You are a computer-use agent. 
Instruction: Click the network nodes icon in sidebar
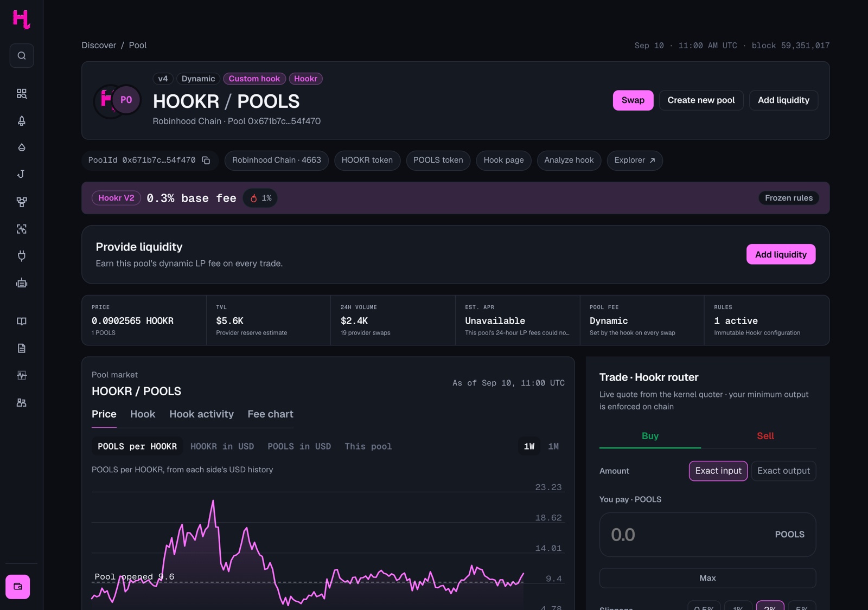[x=22, y=202]
